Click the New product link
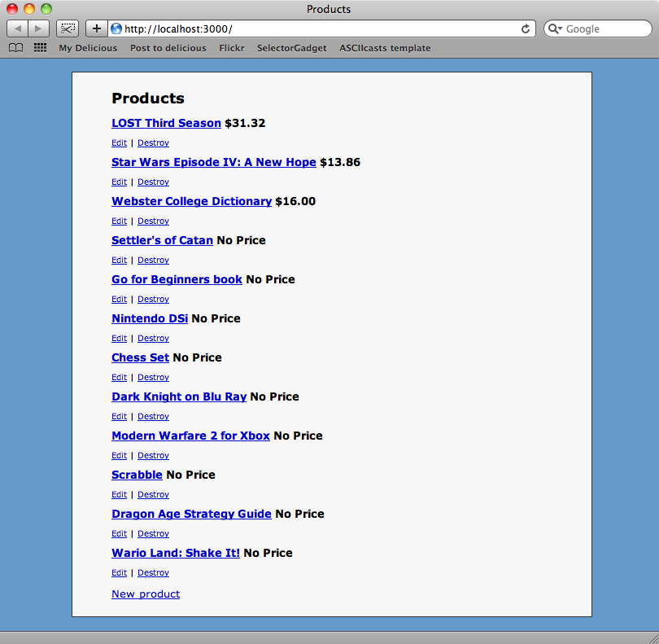 146,594
